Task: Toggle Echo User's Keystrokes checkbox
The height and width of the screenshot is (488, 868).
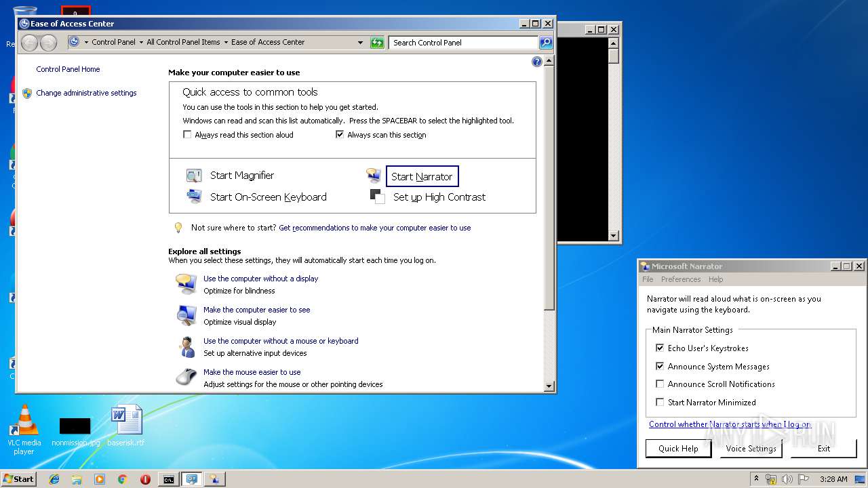Action: [x=660, y=348]
